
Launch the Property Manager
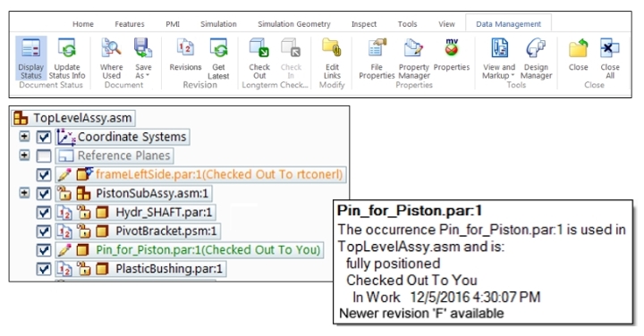coord(413,58)
